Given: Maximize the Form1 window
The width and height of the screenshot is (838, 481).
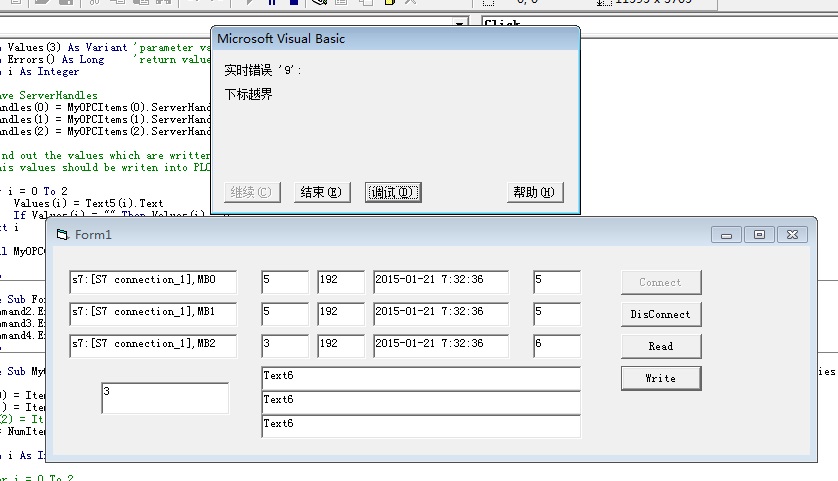Looking at the screenshot, I should [759, 235].
